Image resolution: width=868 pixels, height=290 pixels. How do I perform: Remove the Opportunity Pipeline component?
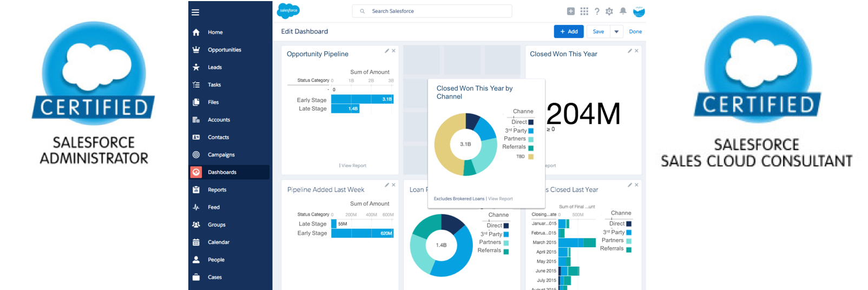(x=393, y=51)
